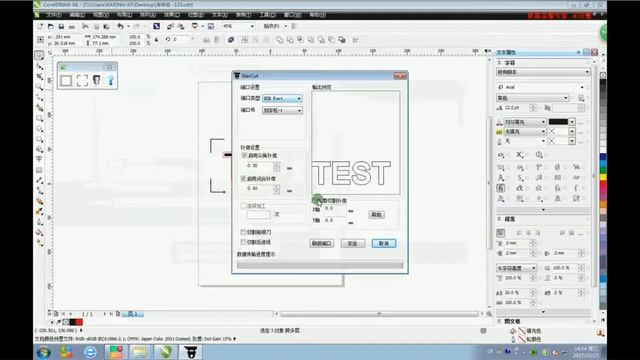
Task: Open the Text menu
Action: click(x=220, y=15)
